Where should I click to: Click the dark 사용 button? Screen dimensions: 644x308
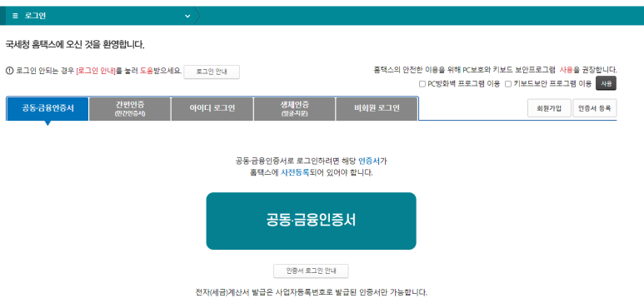[607, 83]
